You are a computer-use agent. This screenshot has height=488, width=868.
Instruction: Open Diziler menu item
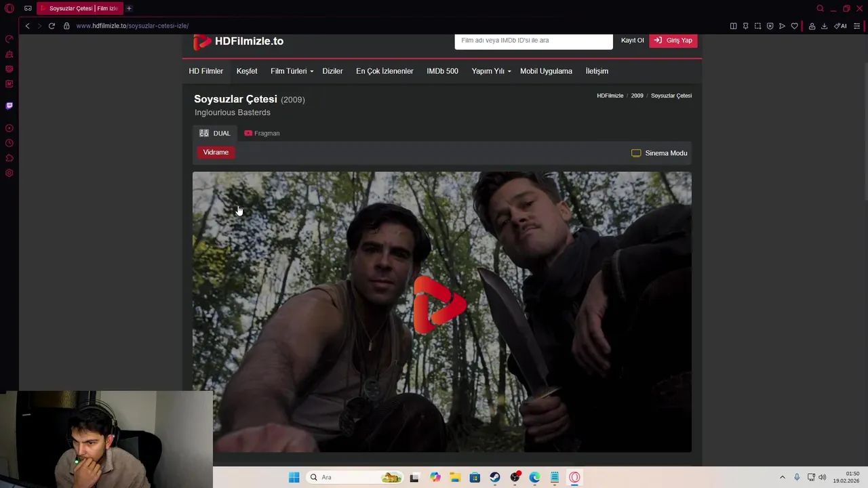tap(332, 71)
